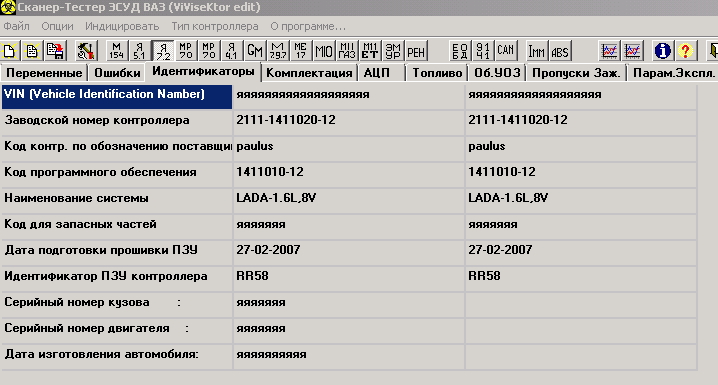Select the РЕН controller icon
This screenshot has height=385, width=718.
(416, 51)
